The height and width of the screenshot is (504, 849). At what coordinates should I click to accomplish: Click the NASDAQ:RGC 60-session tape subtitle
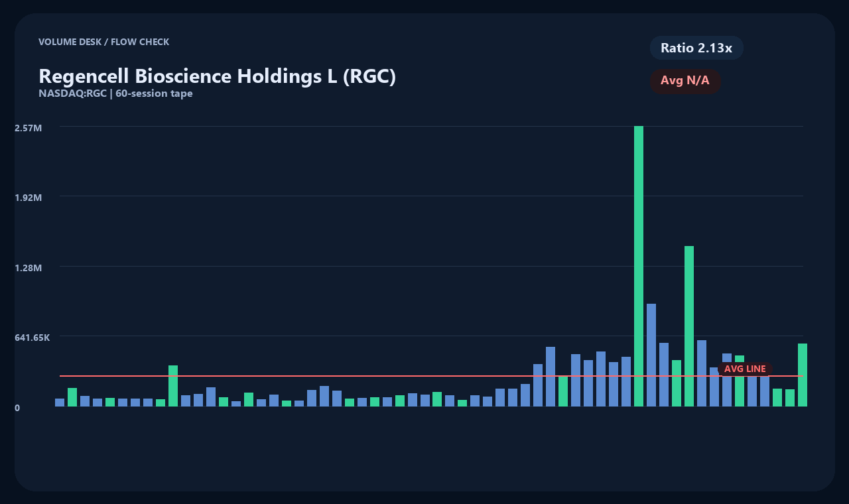pyautogui.click(x=116, y=94)
